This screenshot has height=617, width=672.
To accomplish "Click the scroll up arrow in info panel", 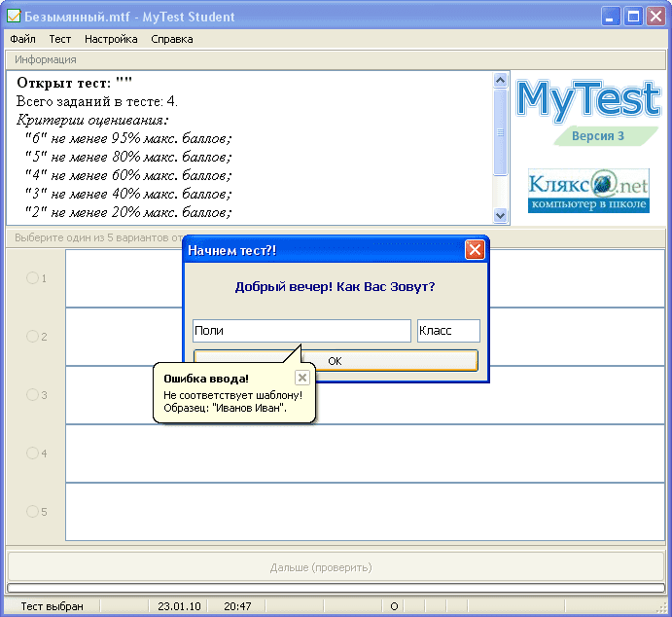I will tap(500, 80).
